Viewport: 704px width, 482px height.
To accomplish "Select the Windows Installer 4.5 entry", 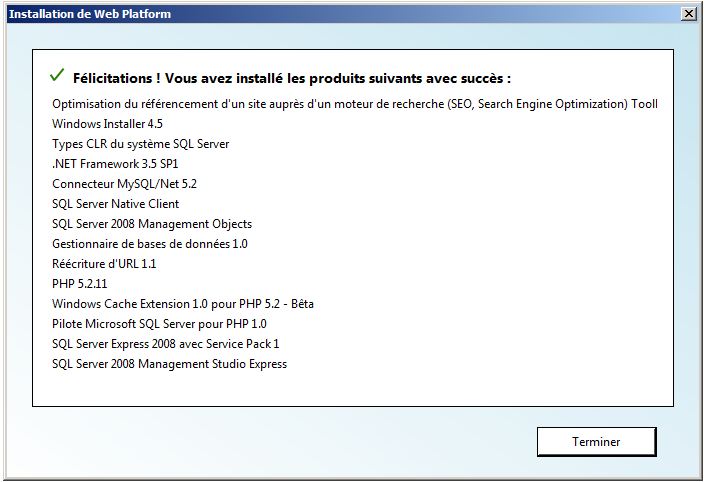I will click(x=107, y=124).
